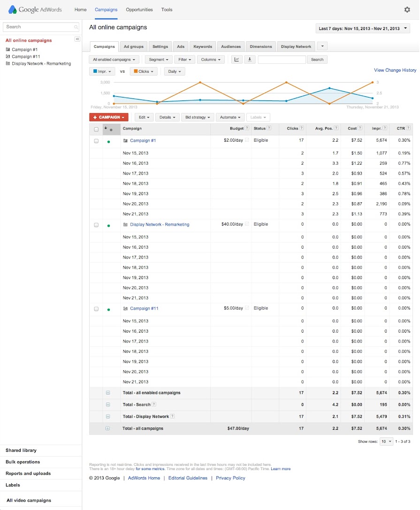Toggle the chart display icon
This screenshot has height=510, width=420.
(x=237, y=60)
